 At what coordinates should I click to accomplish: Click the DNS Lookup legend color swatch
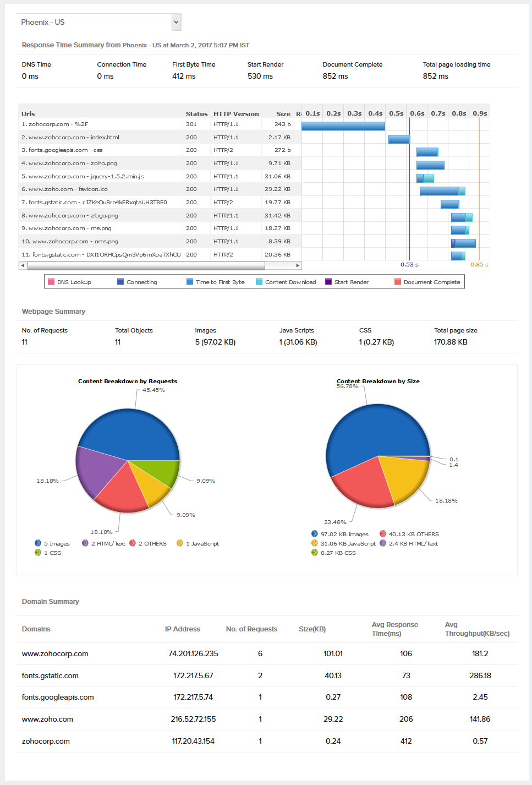point(51,282)
